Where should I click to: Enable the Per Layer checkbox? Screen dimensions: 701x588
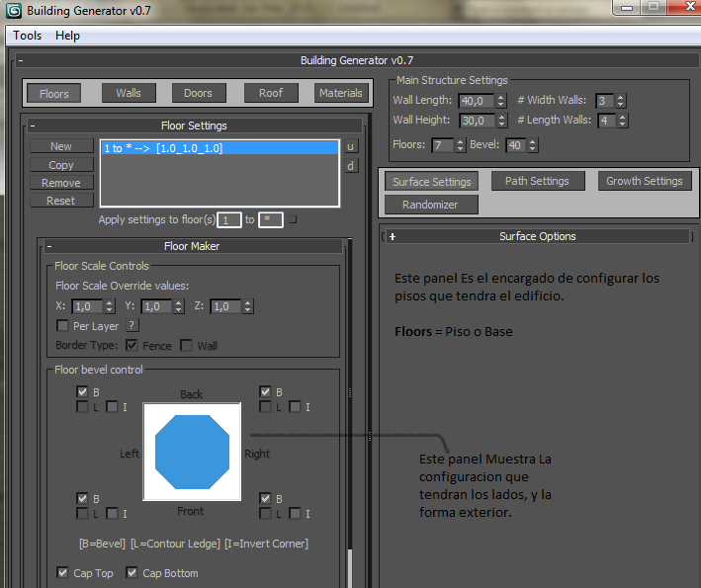point(63,326)
